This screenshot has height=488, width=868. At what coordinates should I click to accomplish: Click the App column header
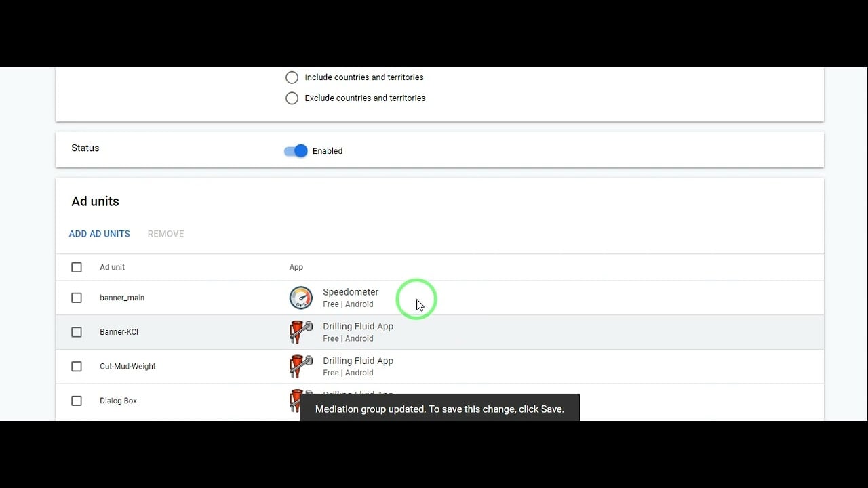296,267
